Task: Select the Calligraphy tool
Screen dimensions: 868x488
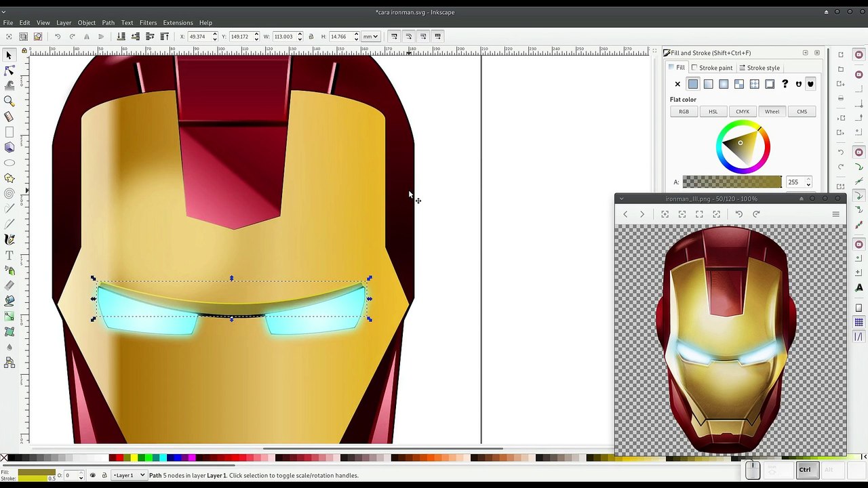Action: [x=9, y=239]
